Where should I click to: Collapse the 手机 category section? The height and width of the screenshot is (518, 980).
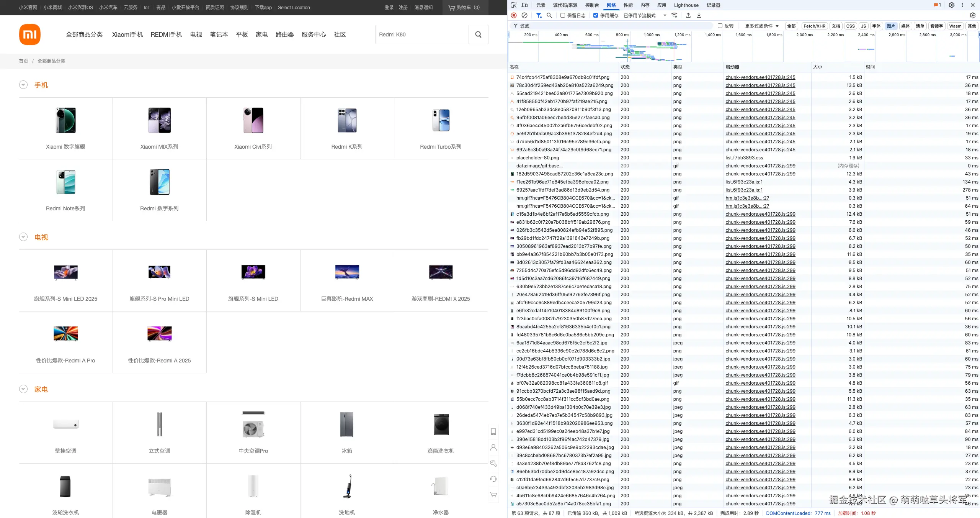pyautogui.click(x=23, y=85)
